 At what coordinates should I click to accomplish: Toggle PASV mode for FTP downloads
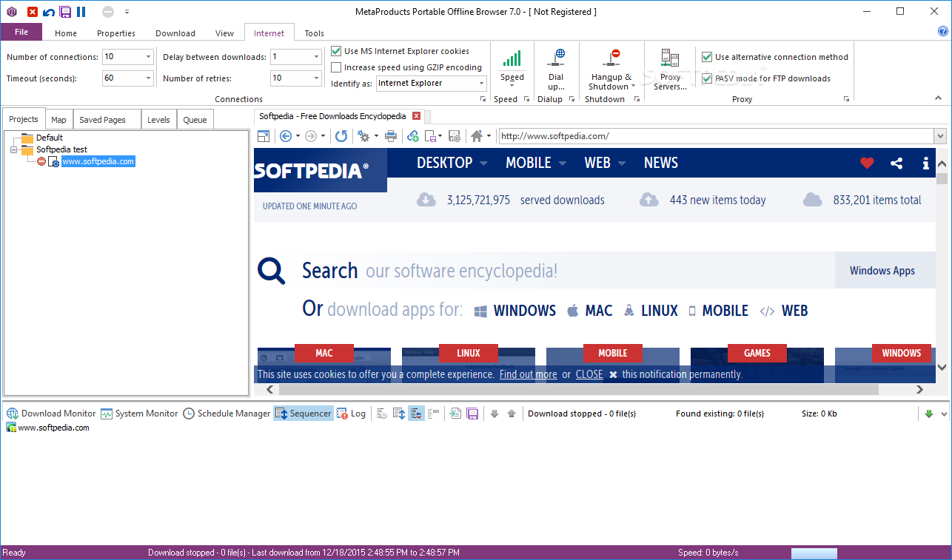coord(707,78)
